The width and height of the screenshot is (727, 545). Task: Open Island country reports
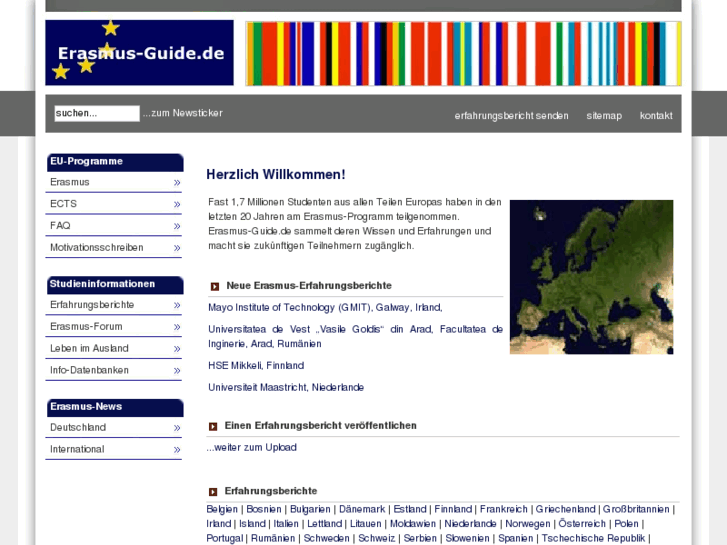252,524
